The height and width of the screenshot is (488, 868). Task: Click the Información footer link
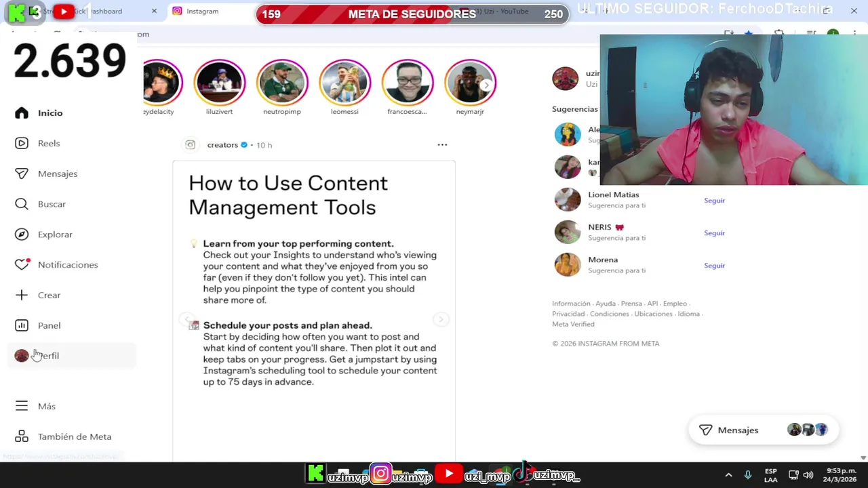(571, 304)
